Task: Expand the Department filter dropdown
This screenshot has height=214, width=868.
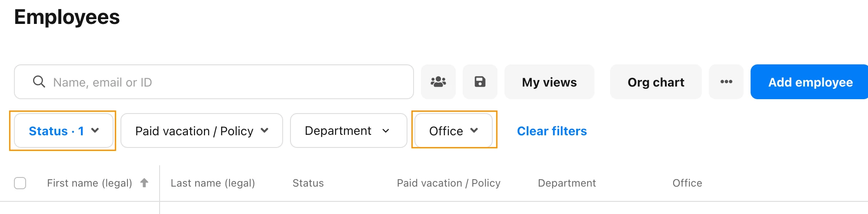Action: [349, 130]
